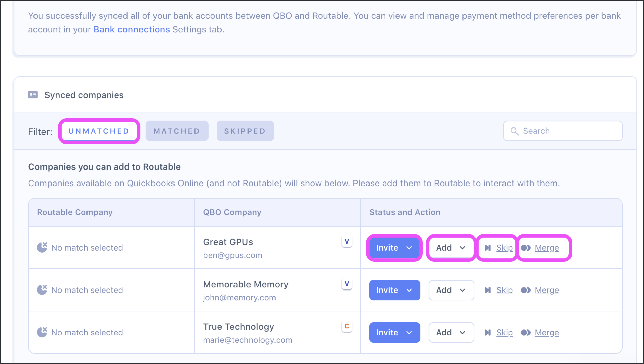The height and width of the screenshot is (364, 644).
Task: Select the True Technology company name
Action: pos(238,327)
